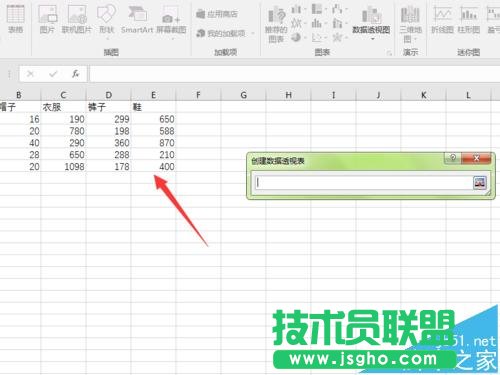Select cell containing 870
Image resolution: width=500 pixels, height=375 pixels.
tap(153, 143)
